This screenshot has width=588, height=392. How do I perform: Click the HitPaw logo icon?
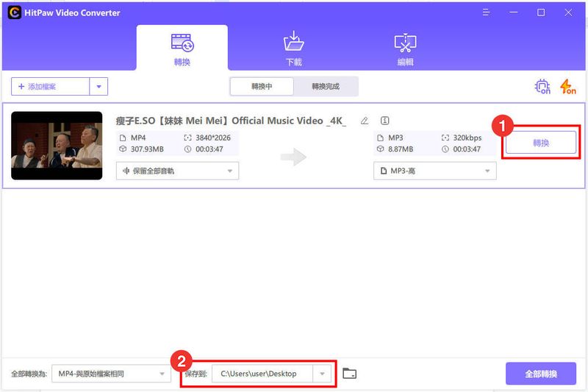click(x=14, y=13)
